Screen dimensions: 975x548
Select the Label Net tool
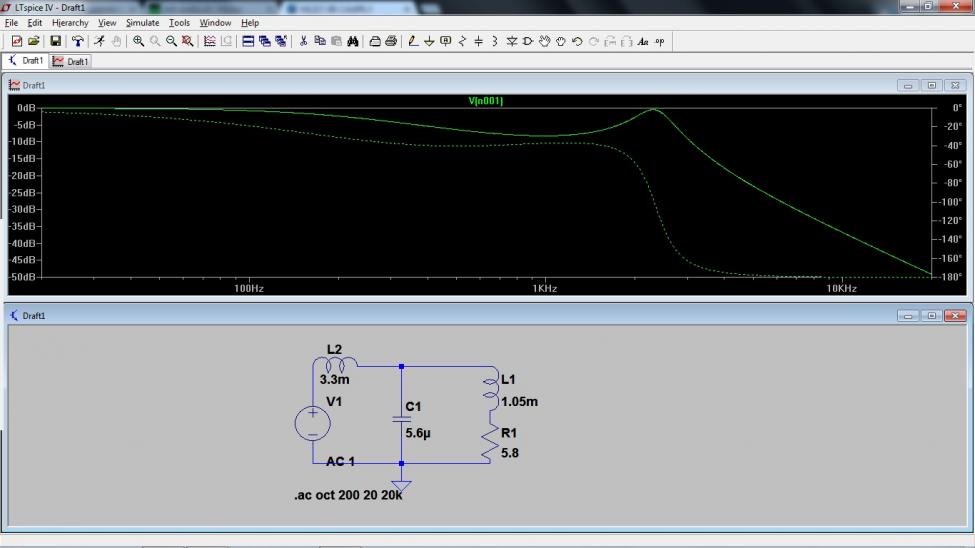click(446, 42)
